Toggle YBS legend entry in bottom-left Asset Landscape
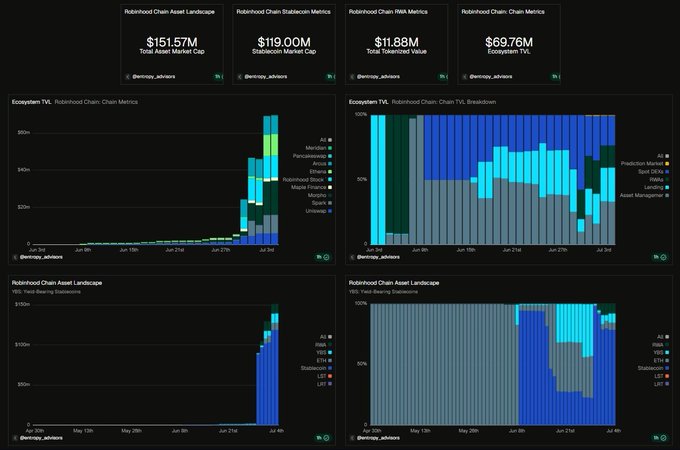Screen dimensions: 680x450 (x=324, y=352)
